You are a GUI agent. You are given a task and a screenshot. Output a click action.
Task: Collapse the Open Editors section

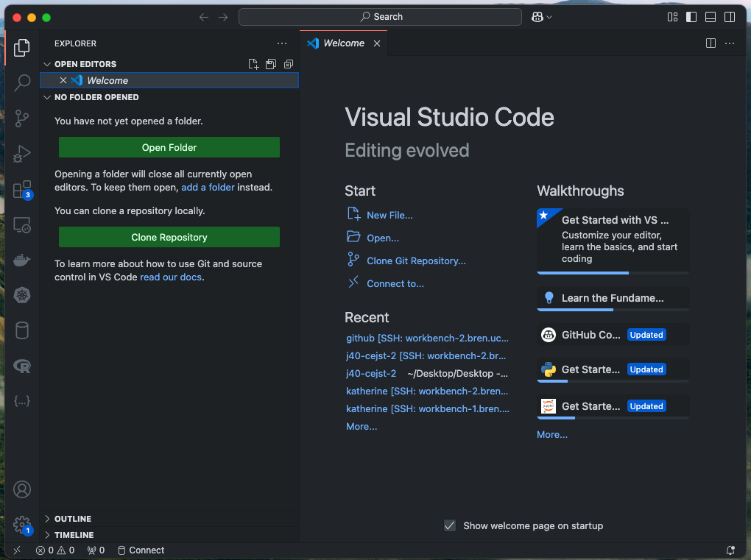[47, 64]
